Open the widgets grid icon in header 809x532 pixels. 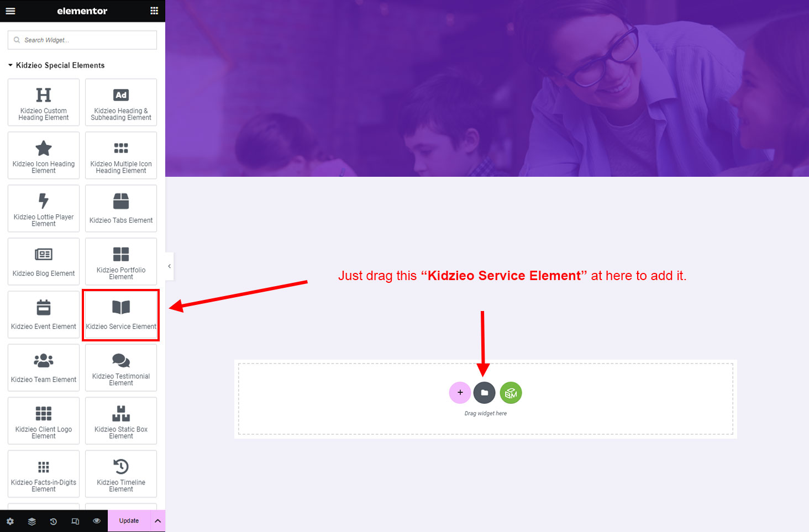click(x=154, y=11)
